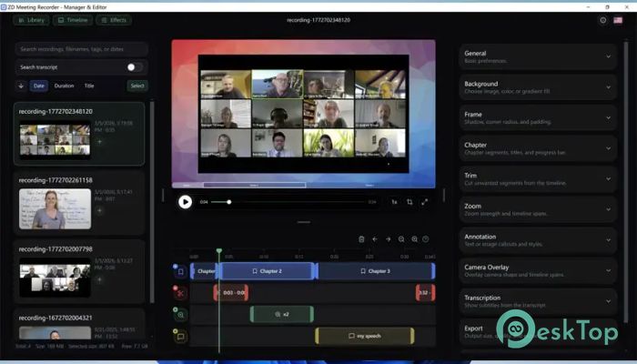Click the search recordings input field

[82, 49]
